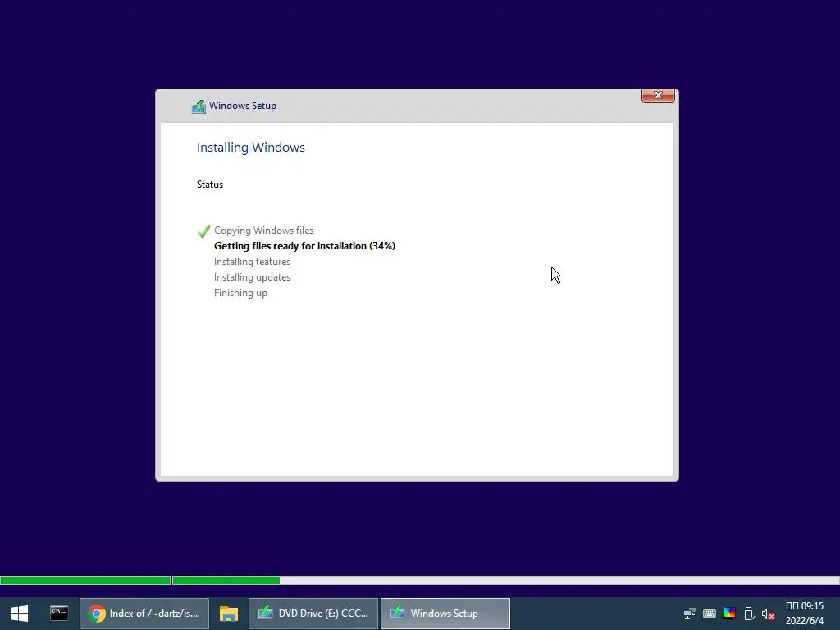Image resolution: width=840 pixels, height=630 pixels.
Task: Click 'Copying Windows files' status line
Action: click(x=263, y=231)
